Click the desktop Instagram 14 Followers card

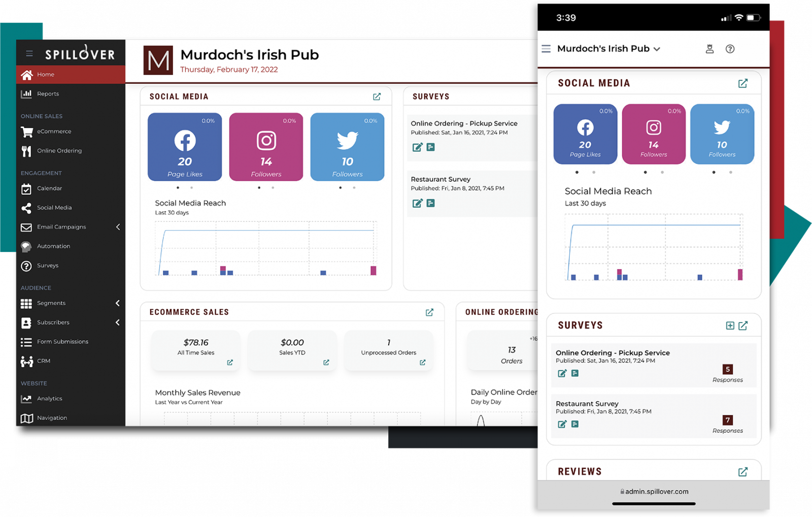pyautogui.click(x=266, y=147)
